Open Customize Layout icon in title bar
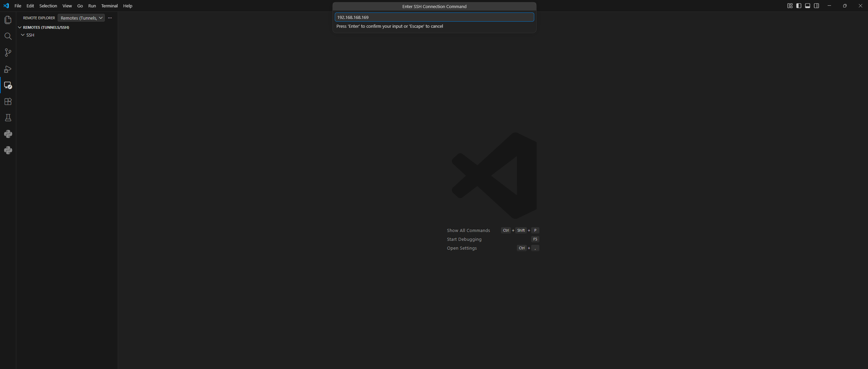868x369 pixels. click(790, 6)
